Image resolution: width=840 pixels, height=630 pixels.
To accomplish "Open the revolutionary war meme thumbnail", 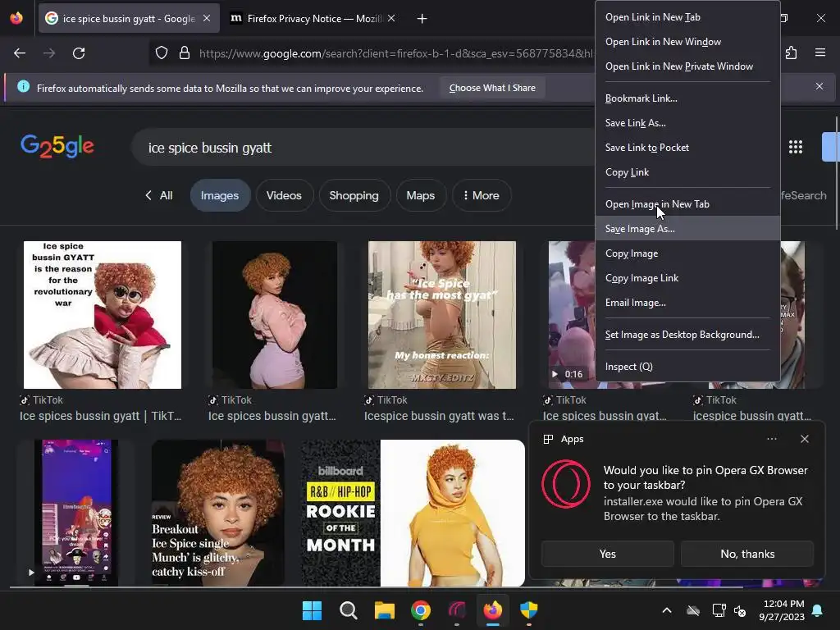I will tap(103, 315).
